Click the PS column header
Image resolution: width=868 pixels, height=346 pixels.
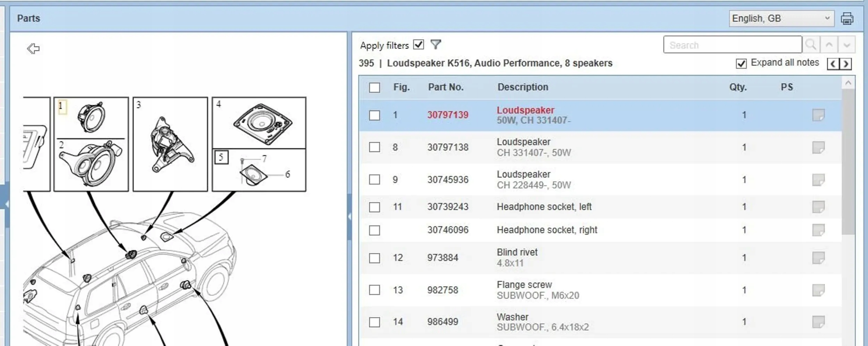tap(787, 87)
